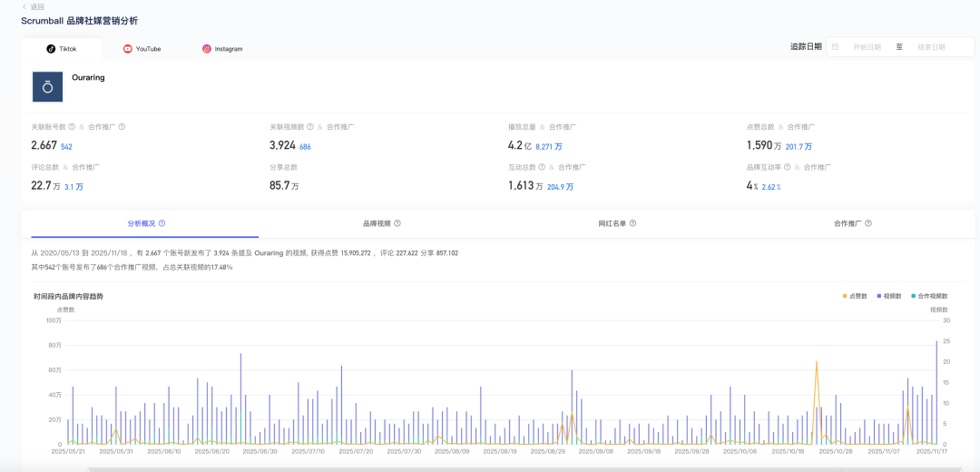
Task: Select the Tiktok platform tab
Action: point(61,49)
